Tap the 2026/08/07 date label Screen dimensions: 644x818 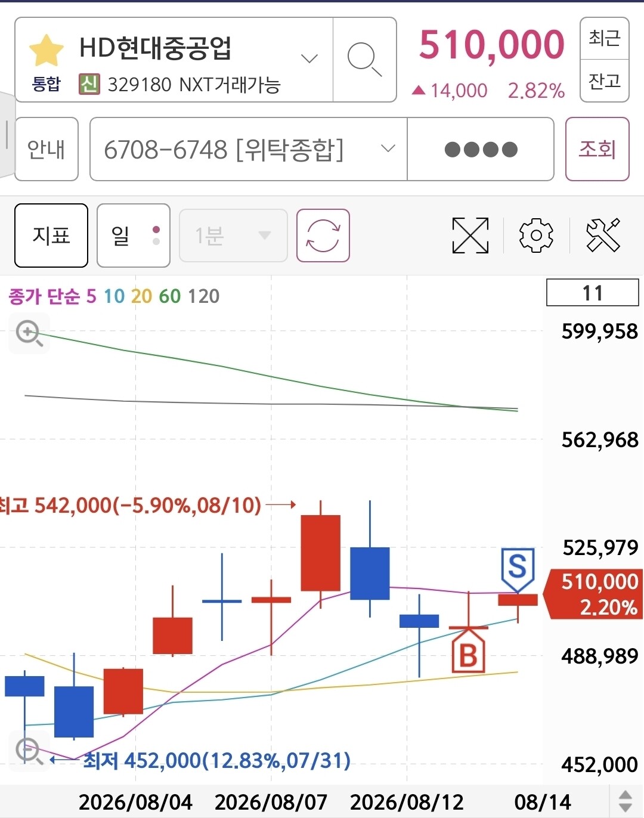click(x=271, y=802)
